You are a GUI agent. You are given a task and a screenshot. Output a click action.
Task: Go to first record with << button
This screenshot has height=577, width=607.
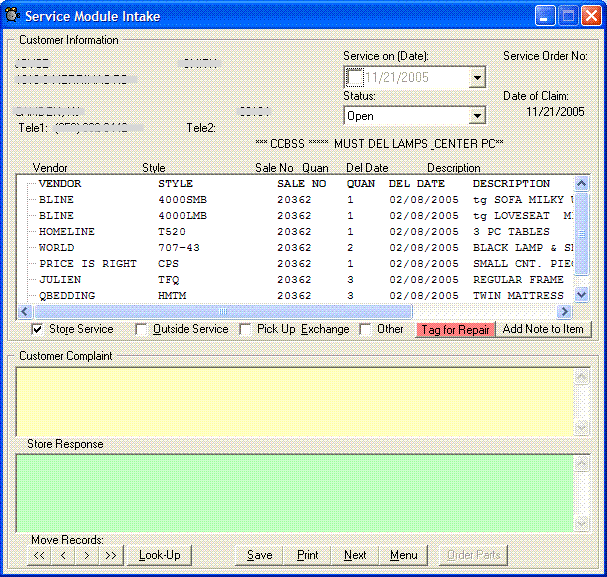39,555
